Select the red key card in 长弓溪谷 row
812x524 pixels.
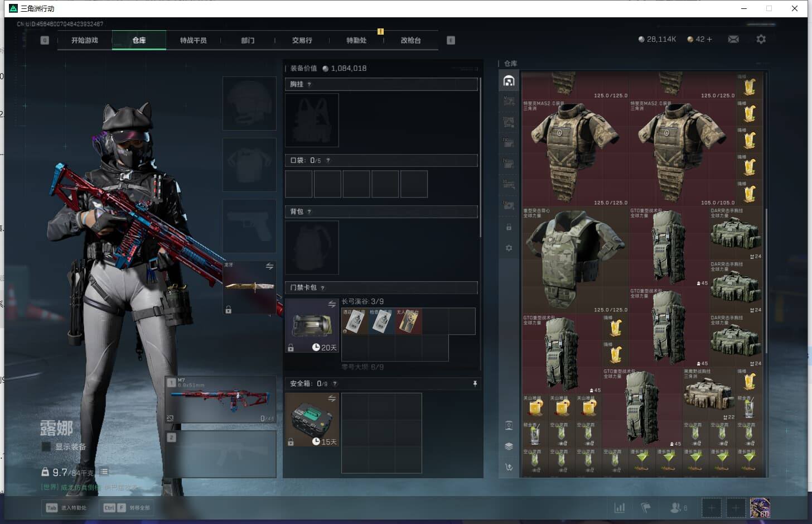408,321
